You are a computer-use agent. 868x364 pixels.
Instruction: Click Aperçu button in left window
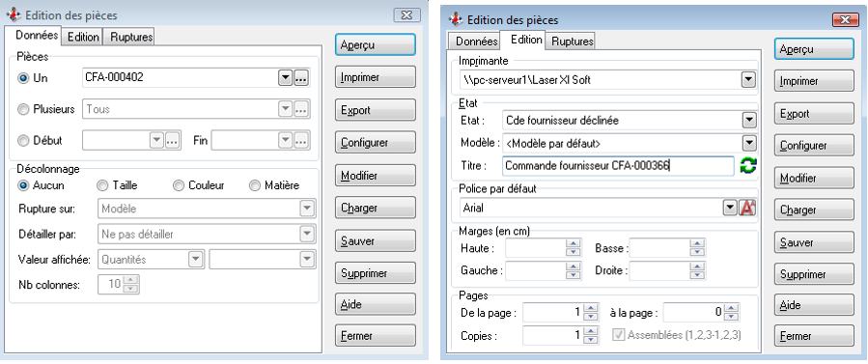click(x=375, y=44)
